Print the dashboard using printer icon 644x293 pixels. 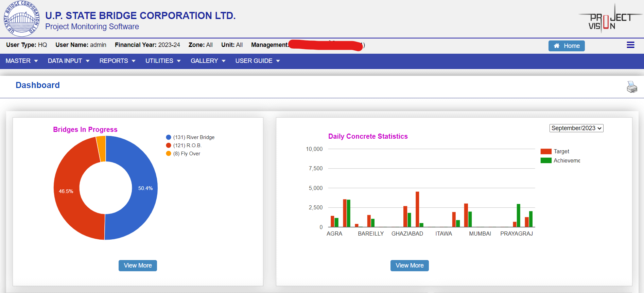pyautogui.click(x=632, y=87)
